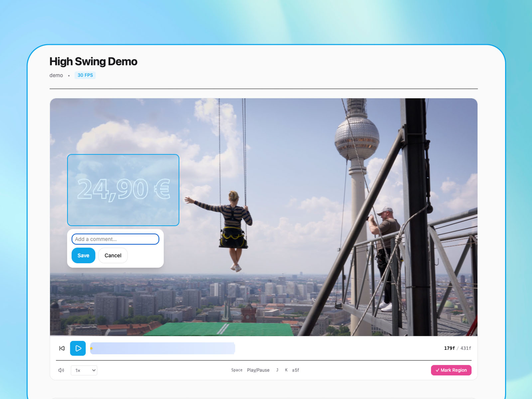
Task: Click the 30 FPS badge
Action: [85, 75]
